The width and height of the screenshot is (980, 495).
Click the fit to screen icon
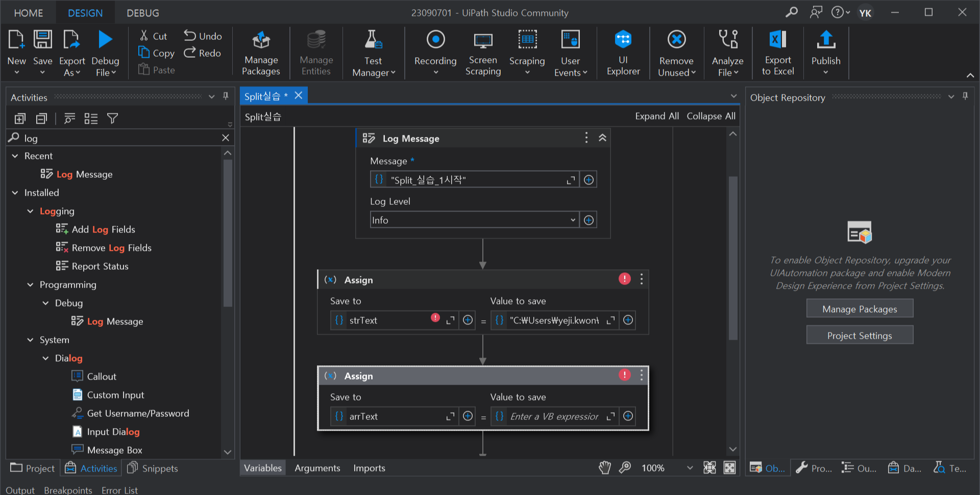click(709, 467)
